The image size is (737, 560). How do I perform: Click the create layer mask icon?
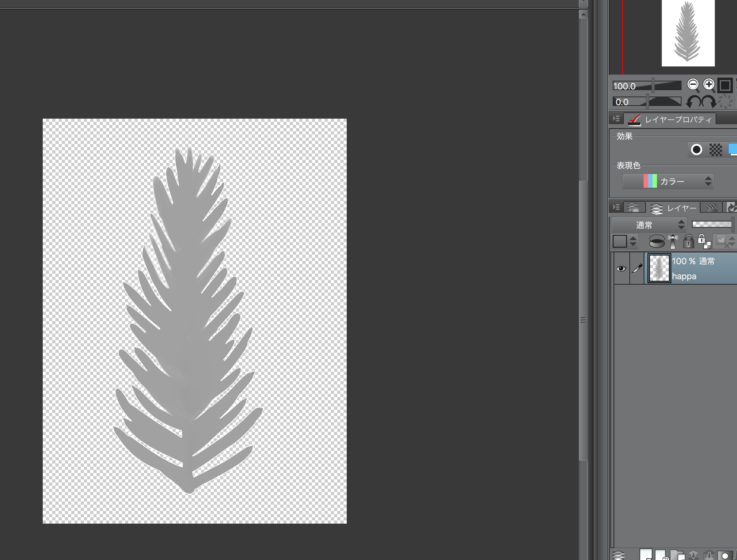click(725, 555)
